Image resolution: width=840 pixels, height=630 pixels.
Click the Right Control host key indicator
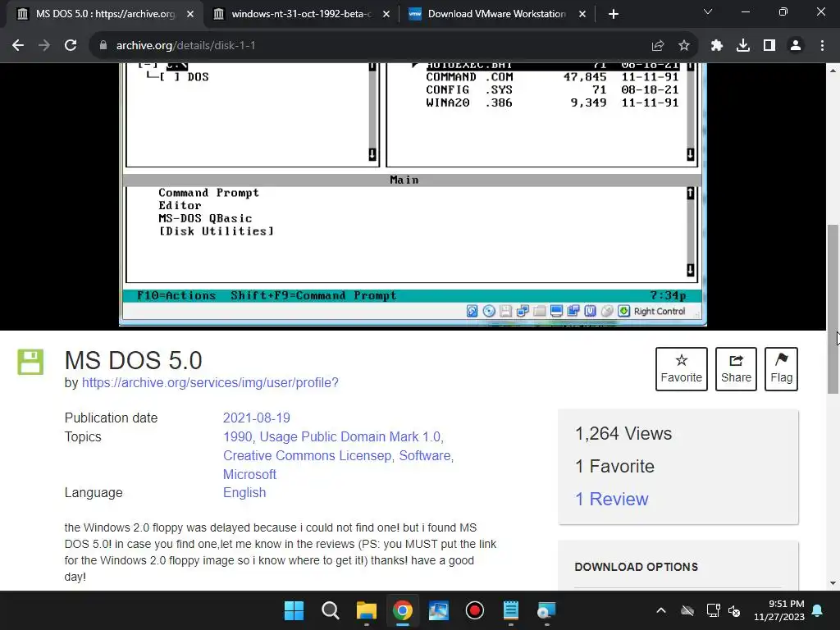(660, 311)
